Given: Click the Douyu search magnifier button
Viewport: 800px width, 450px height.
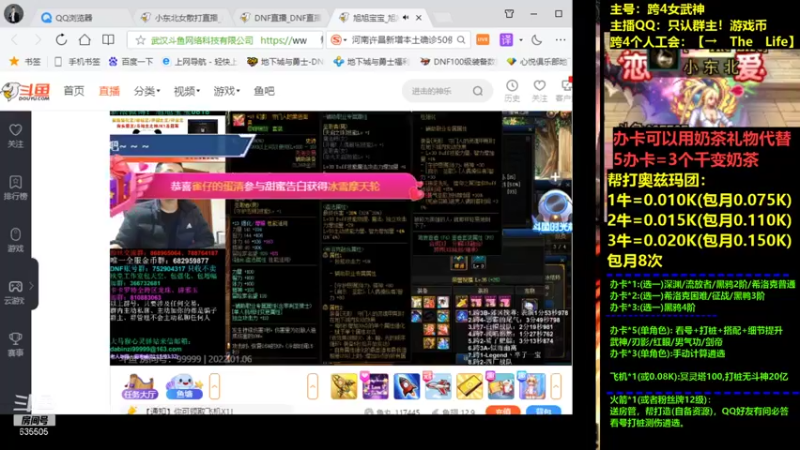Looking at the screenshot, I should [x=478, y=91].
